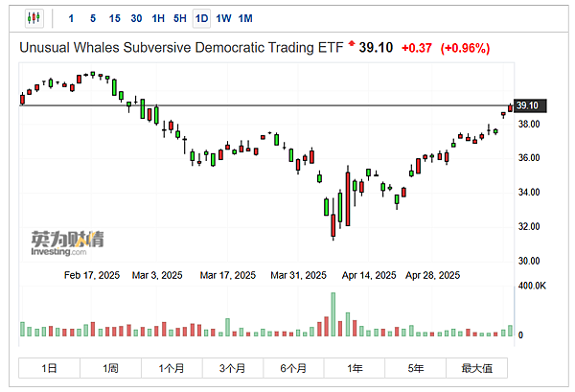
Task: Switch to the 1H interval
Action: pyautogui.click(x=158, y=18)
